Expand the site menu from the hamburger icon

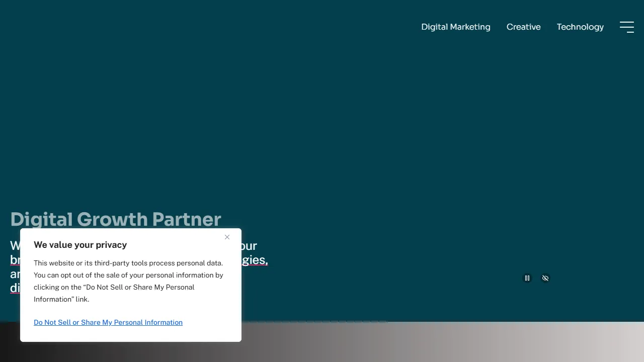coord(626,27)
